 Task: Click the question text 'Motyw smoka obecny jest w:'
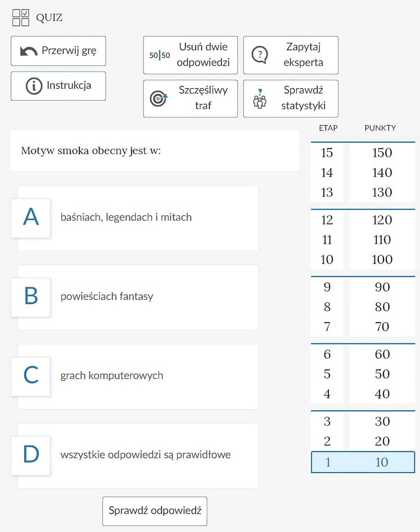point(91,151)
